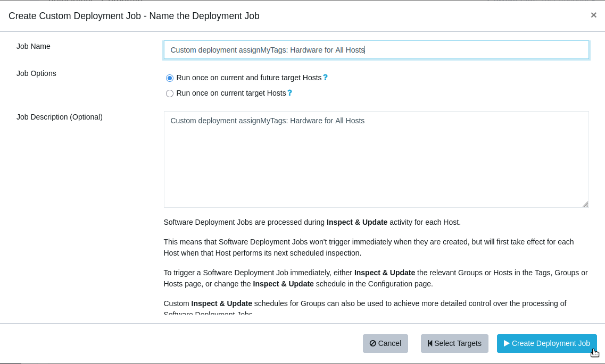Image resolution: width=605 pixels, height=364 pixels.
Task: Close the Create Custom Deployment Job dialog
Action: [x=593, y=15]
